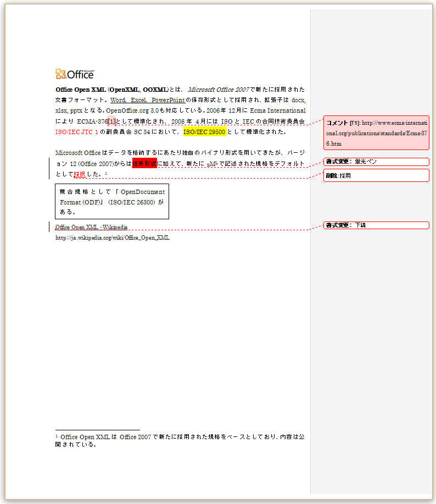The height and width of the screenshot is (504, 436).
Task: Click the bold Office Open XML heading text
Action: [81, 90]
